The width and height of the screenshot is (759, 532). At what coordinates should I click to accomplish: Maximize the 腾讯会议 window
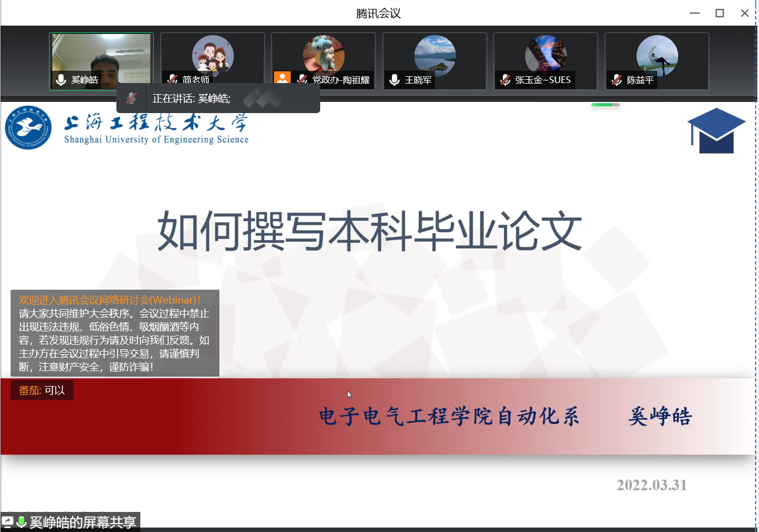pos(719,13)
